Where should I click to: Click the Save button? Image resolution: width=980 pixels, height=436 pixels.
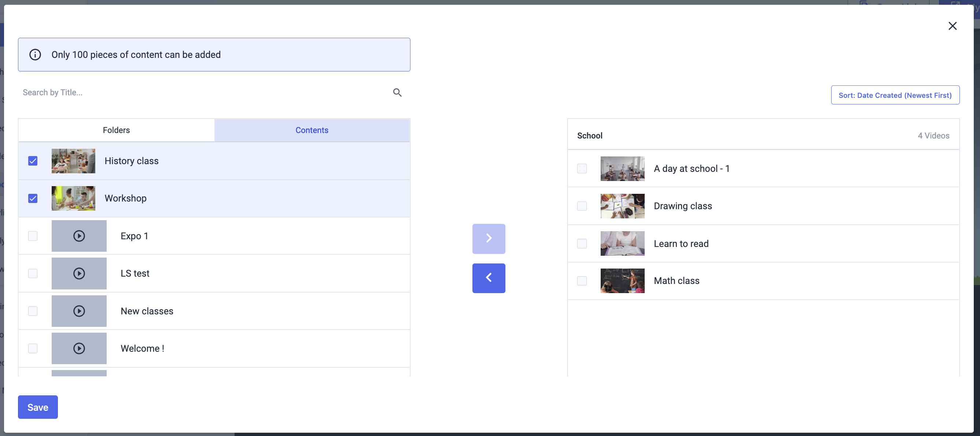click(x=38, y=407)
